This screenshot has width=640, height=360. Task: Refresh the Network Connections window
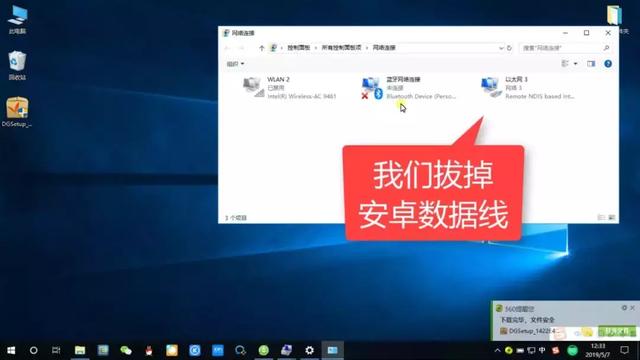509,48
